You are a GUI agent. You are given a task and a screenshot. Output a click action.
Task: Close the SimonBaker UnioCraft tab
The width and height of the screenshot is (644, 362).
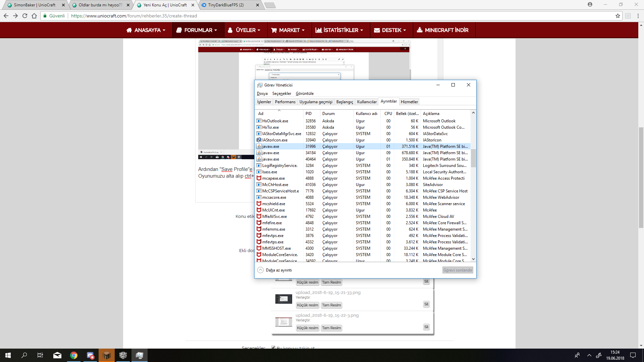click(x=63, y=5)
